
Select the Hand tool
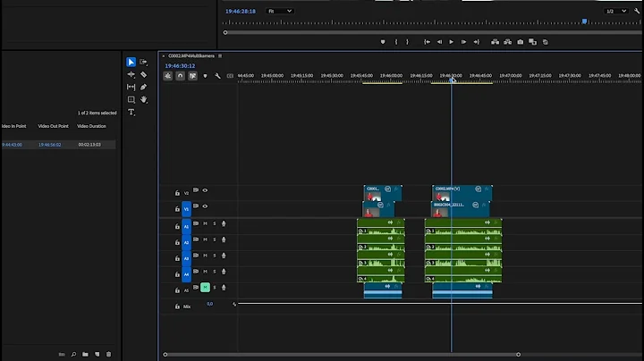click(143, 100)
